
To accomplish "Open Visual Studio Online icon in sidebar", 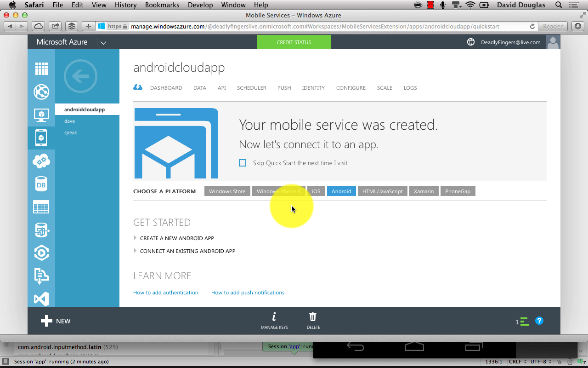I will point(41,299).
